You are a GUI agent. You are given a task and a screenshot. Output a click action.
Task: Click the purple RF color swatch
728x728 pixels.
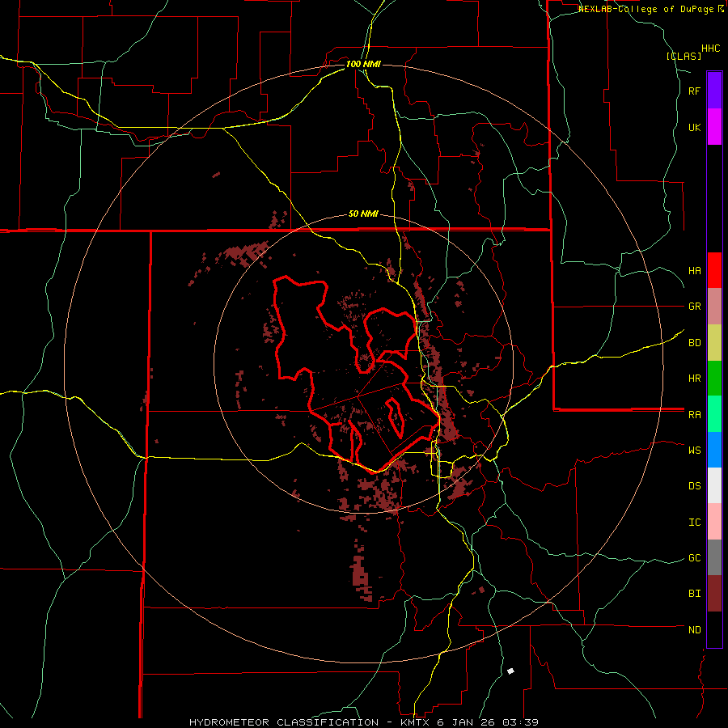pyautogui.click(x=714, y=91)
